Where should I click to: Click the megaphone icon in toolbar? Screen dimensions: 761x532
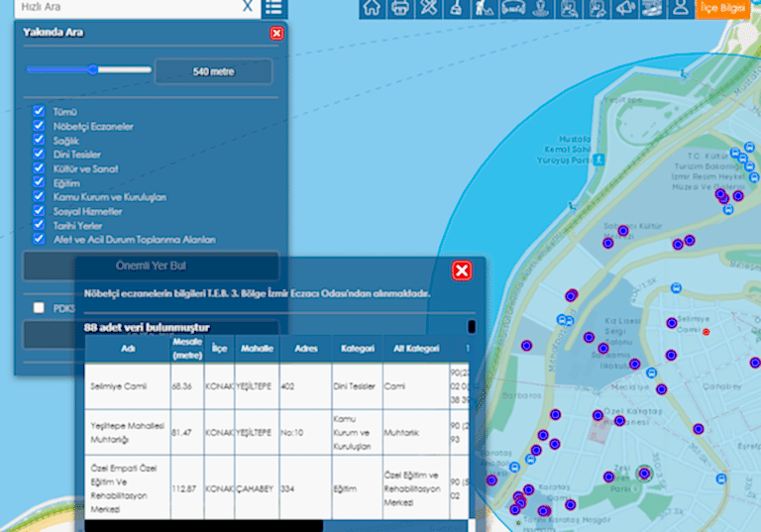tap(624, 8)
